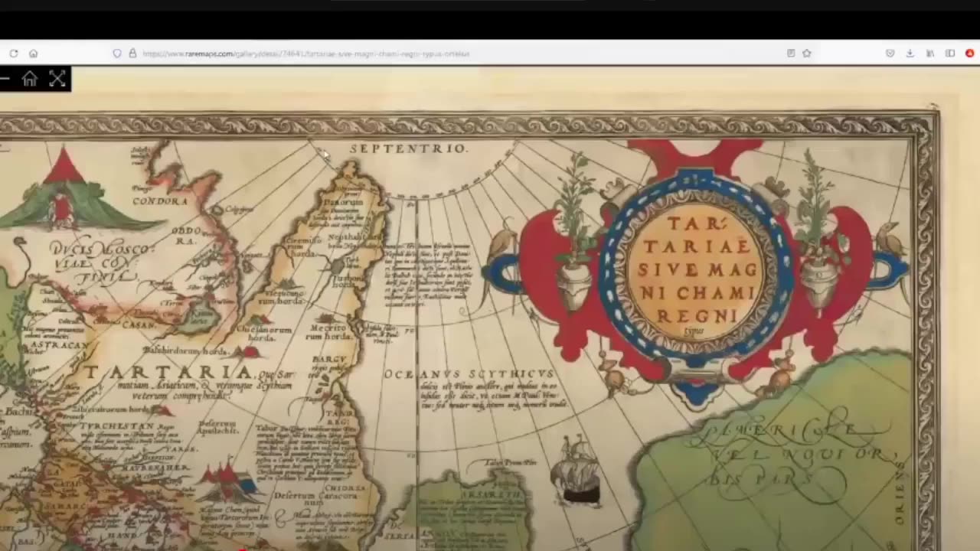The image size is (980, 551).
Task: Toggle the browser sidebar icon
Action: (950, 54)
